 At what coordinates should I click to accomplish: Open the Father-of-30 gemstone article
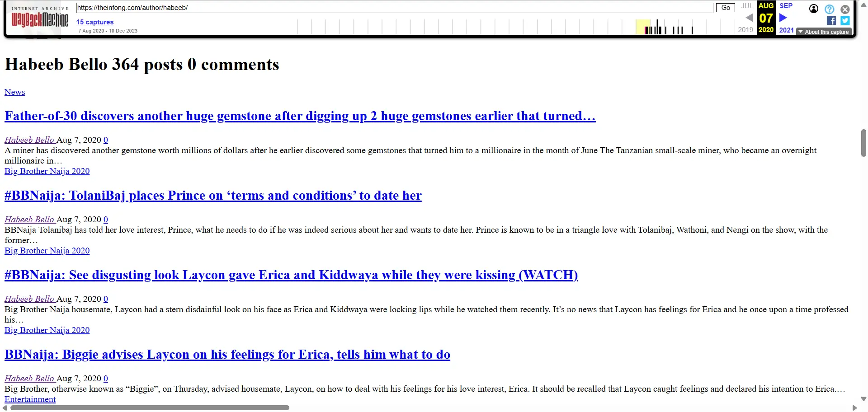pyautogui.click(x=300, y=116)
